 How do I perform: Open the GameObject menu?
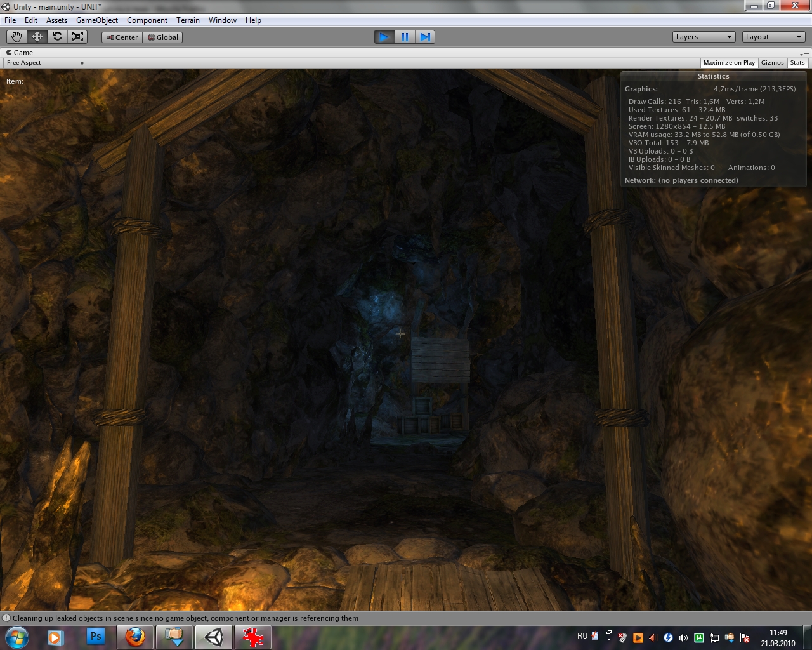97,20
